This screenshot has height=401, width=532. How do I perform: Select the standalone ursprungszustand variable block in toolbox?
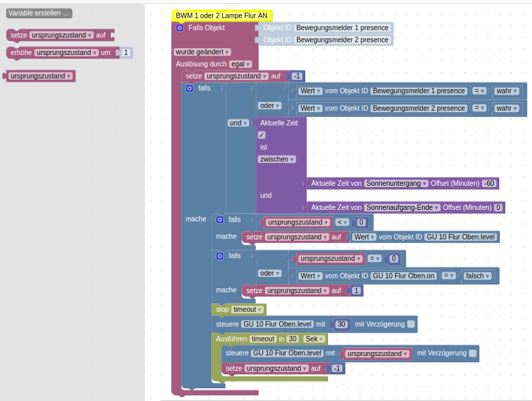pos(41,76)
